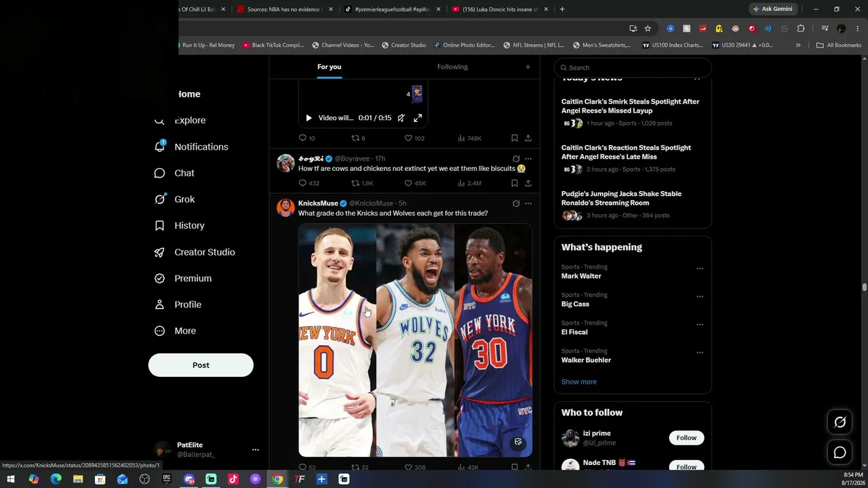Open more options for Big Cass trend
Viewport: 868px width, 488px height.
coord(700,297)
